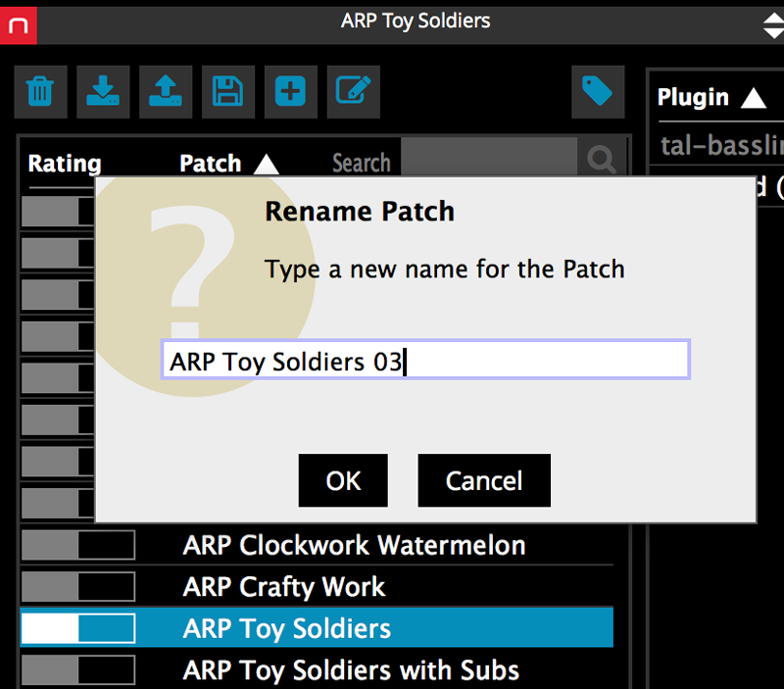Add a new patch with plus icon

(290, 91)
